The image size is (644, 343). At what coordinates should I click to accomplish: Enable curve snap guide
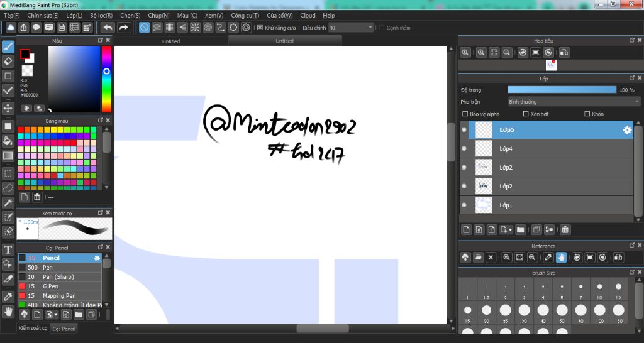pyautogui.click(x=221, y=28)
